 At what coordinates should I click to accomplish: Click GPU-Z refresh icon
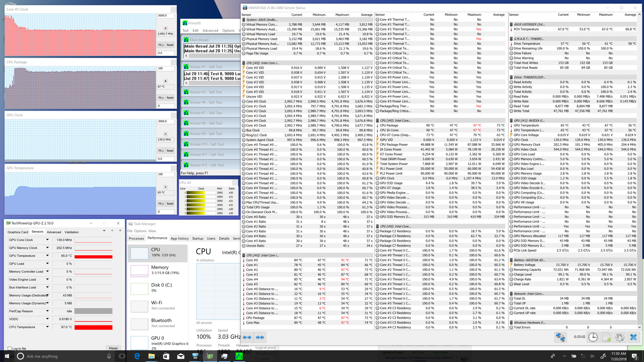(x=112, y=231)
